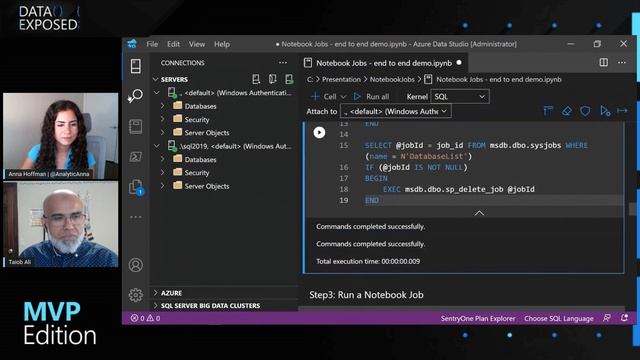Click Choose SQL Language in status bar
Image resolution: width=640 pixels, height=360 pixels.
pos(559,318)
